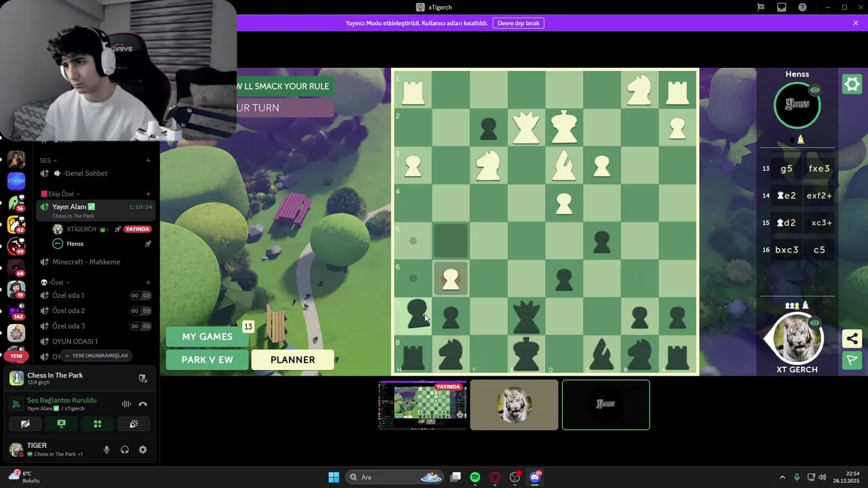The width and height of the screenshot is (868, 488).
Task: Disconnect from the voice channel
Action: [142, 404]
